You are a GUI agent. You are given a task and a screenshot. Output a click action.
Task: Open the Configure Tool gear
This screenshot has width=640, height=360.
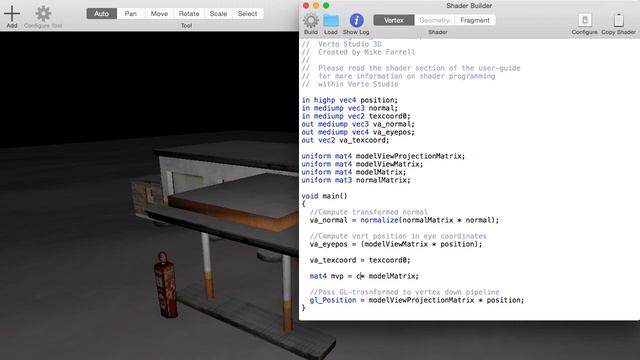43,13
